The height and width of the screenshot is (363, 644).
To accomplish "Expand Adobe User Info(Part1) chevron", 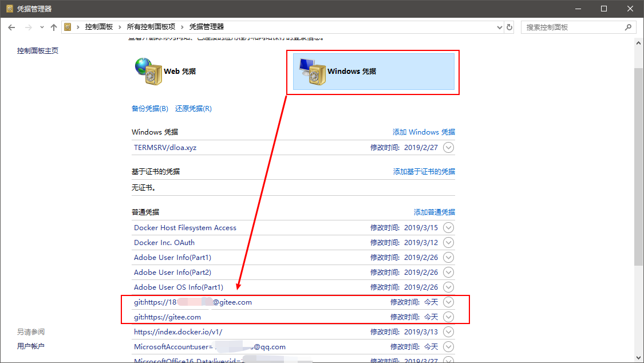I will pyautogui.click(x=448, y=258).
